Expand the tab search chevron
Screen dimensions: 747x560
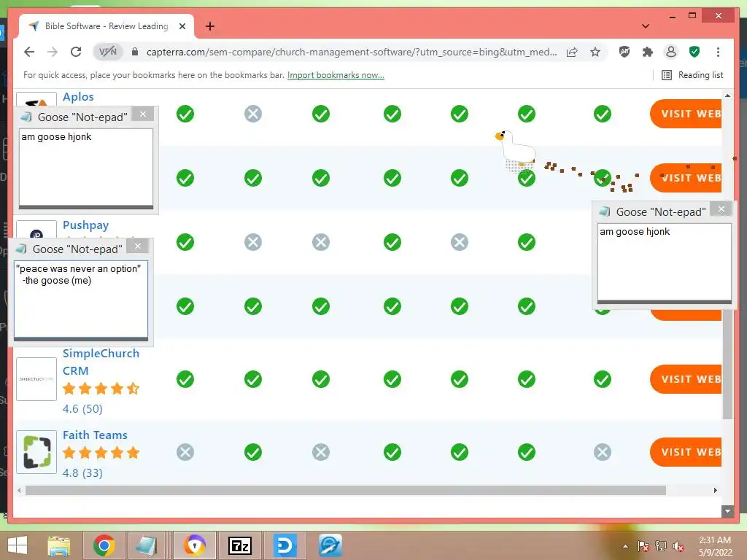coord(646,26)
